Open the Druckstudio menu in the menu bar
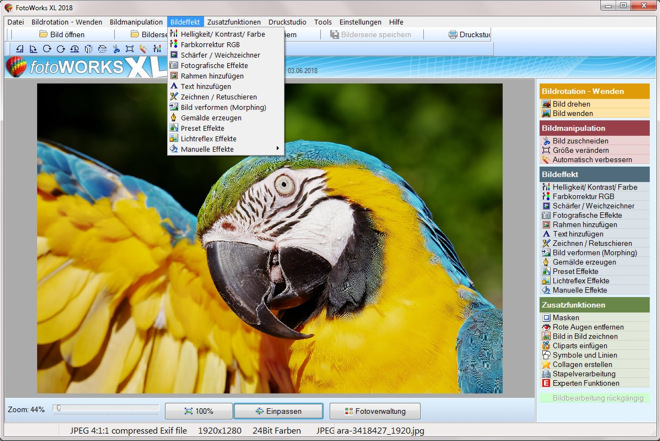 coord(287,22)
